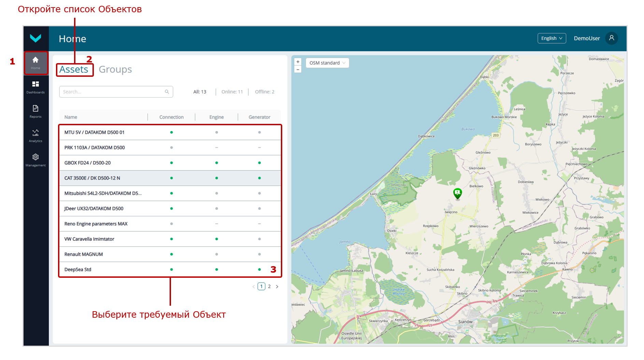The height and width of the screenshot is (360, 644).
Task: Go to next page arrow in pagination
Action: pos(277,287)
